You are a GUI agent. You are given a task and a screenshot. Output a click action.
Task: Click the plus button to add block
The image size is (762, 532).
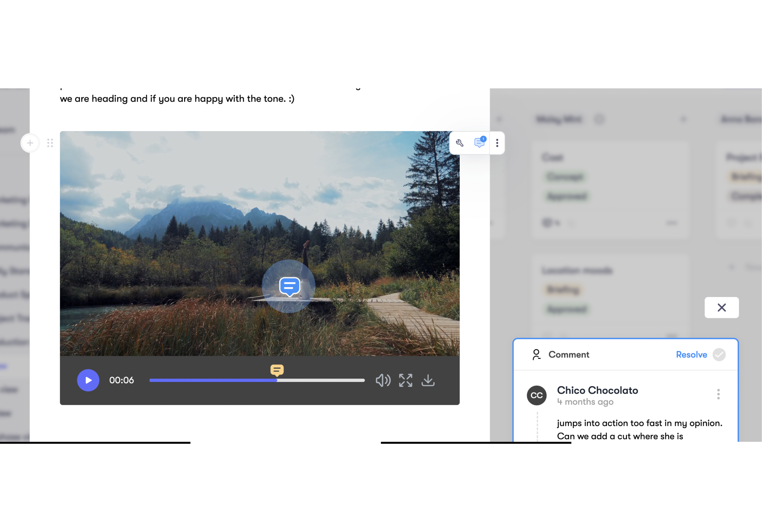pyautogui.click(x=30, y=143)
